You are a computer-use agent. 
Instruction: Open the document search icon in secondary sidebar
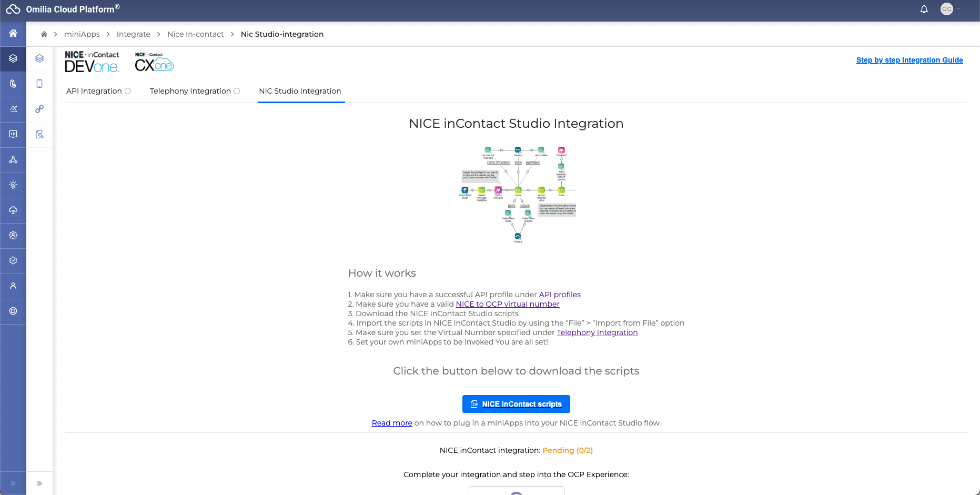tap(39, 134)
